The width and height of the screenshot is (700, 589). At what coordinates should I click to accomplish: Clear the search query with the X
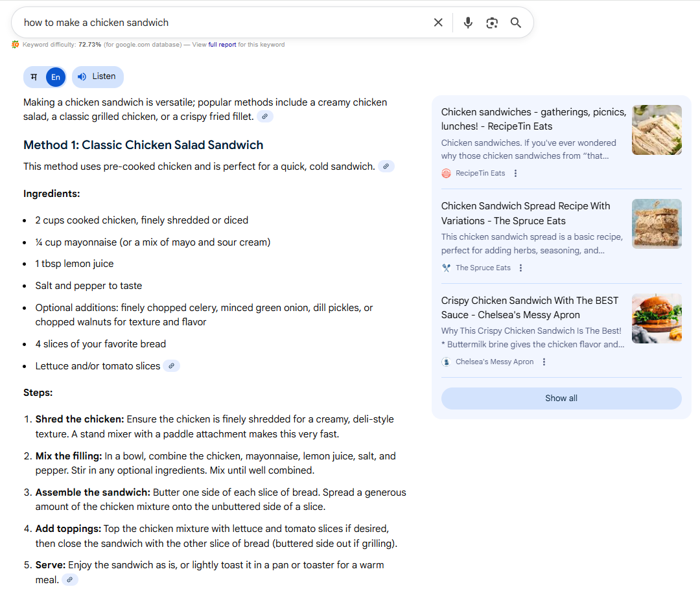click(438, 22)
